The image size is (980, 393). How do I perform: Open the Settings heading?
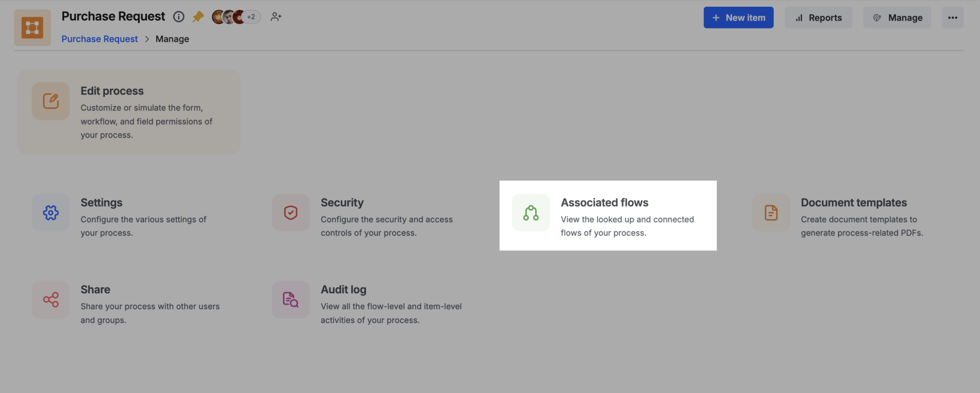pyautogui.click(x=101, y=202)
